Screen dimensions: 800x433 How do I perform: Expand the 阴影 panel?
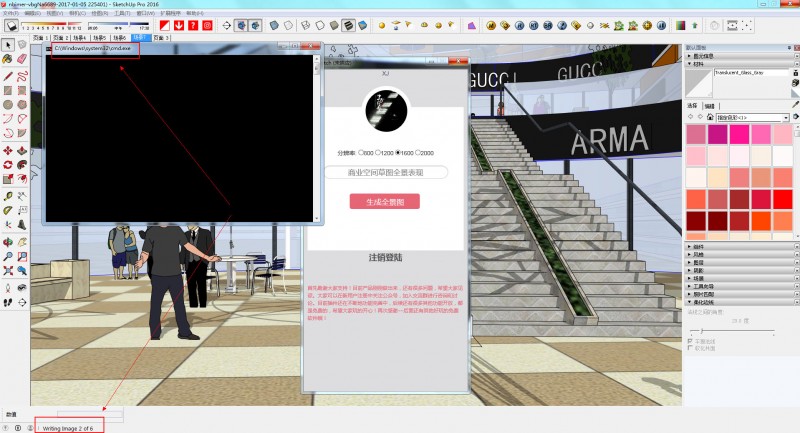740,270
